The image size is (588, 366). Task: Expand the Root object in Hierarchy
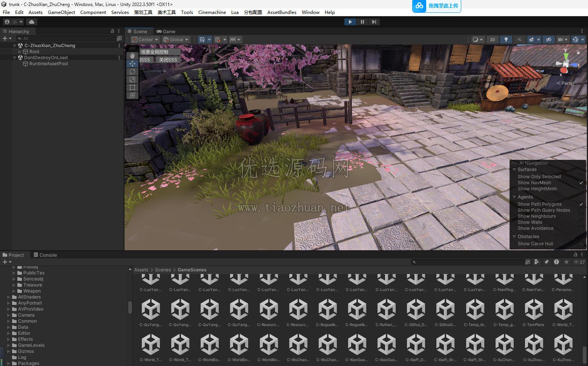point(20,52)
